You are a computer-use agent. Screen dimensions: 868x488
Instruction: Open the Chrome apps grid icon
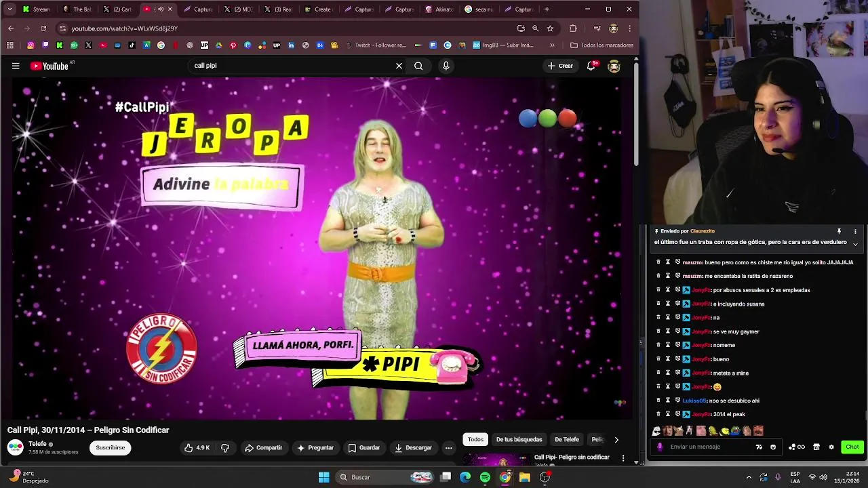(9, 45)
